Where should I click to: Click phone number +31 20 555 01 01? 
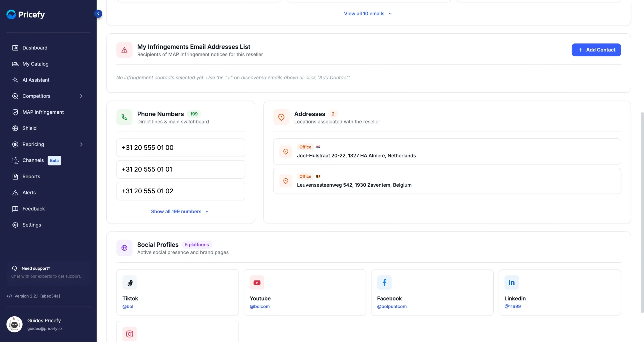click(181, 169)
